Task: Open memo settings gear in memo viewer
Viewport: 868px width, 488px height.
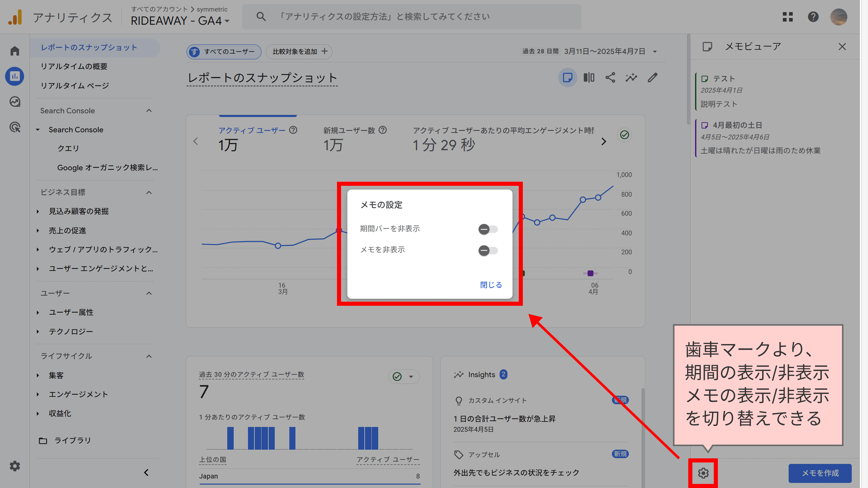Action: coord(703,473)
